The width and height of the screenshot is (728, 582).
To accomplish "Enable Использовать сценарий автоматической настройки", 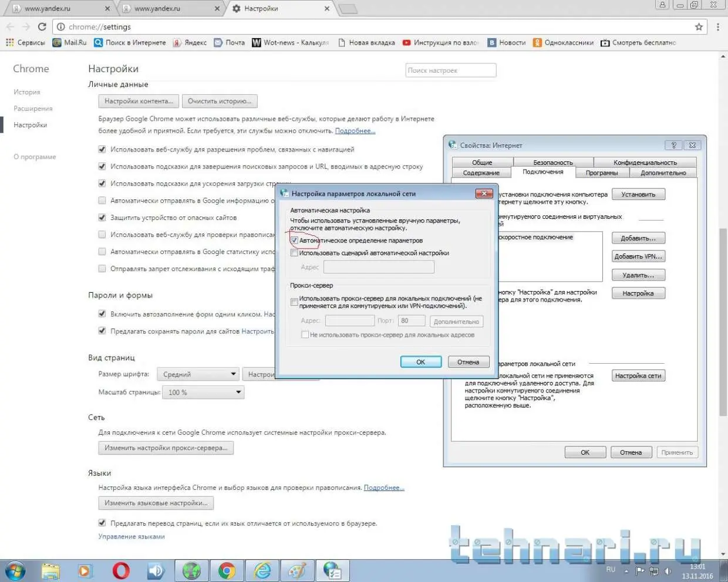I will click(294, 253).
